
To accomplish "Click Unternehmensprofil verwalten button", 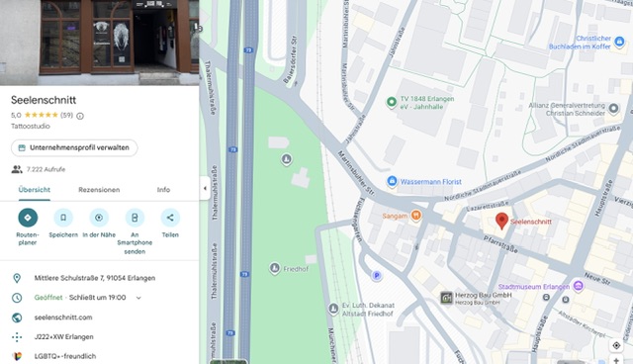I will 74,147.
